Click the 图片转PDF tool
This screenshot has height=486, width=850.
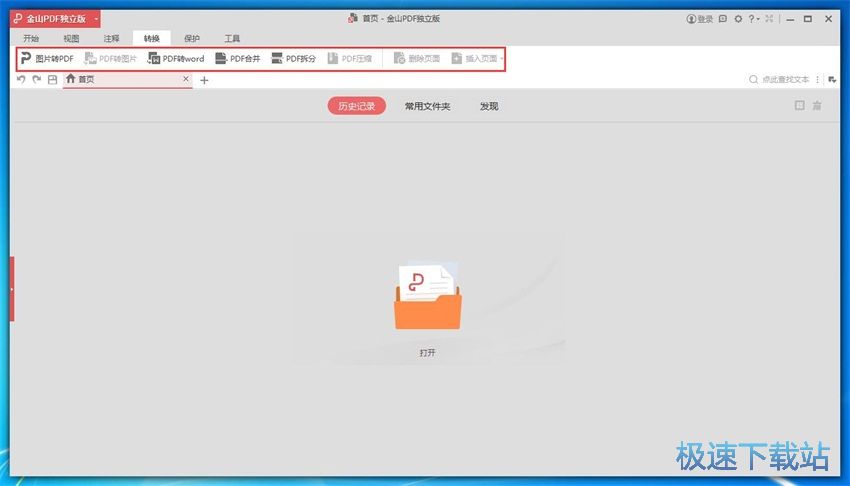point(47,59)
